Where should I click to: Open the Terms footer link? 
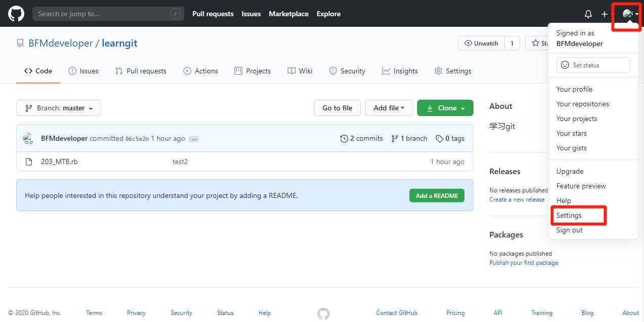[x=94, y=313]
